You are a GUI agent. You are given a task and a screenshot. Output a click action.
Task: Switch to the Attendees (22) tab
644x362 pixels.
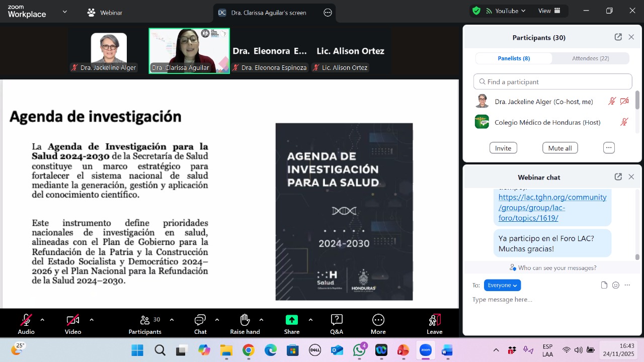(x=590, y=58)
